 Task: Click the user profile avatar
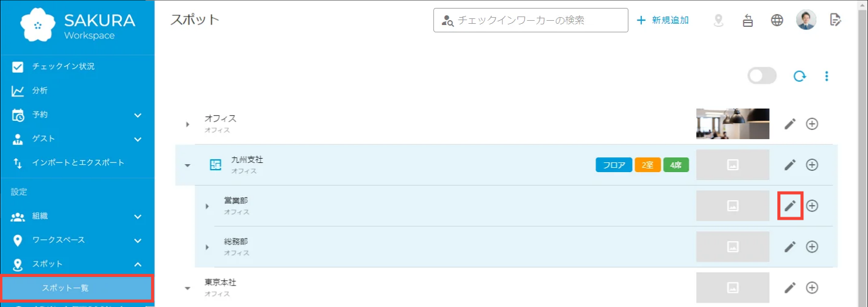(806, 20)
